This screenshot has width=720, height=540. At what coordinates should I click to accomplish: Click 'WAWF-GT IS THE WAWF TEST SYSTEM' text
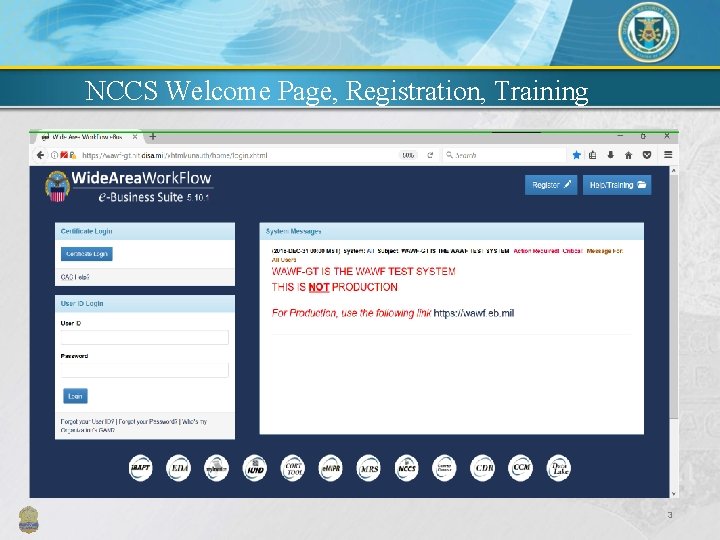364,271
